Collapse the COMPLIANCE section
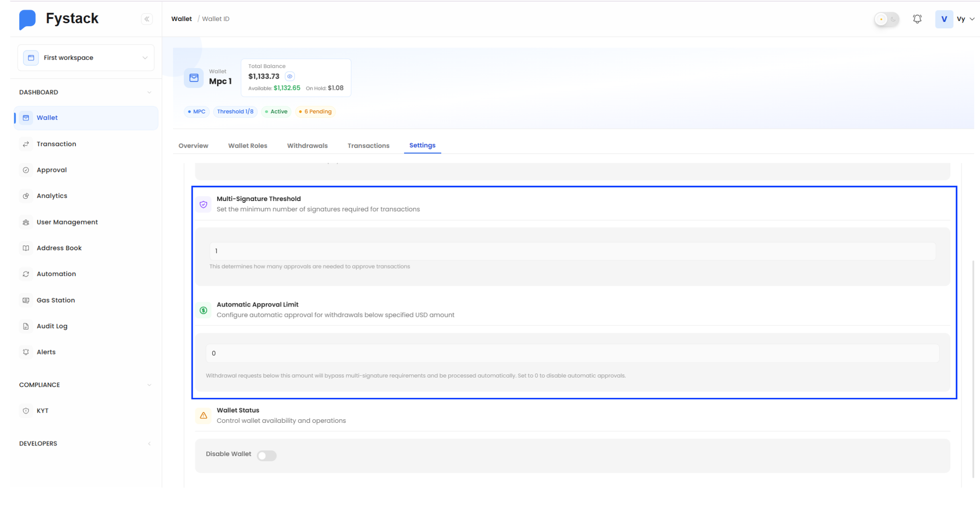 coord(149,385)
